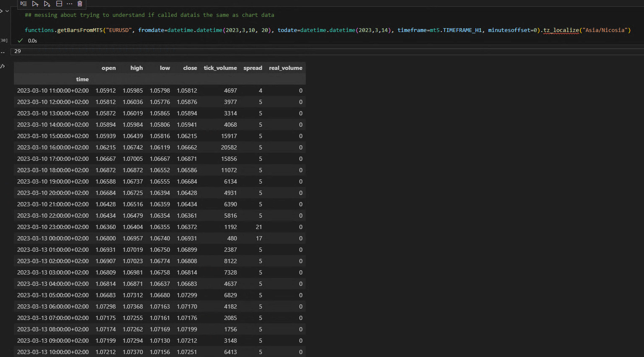Click tick volume 20582
This screenshot has width=644, height=357.
point(229,147)
